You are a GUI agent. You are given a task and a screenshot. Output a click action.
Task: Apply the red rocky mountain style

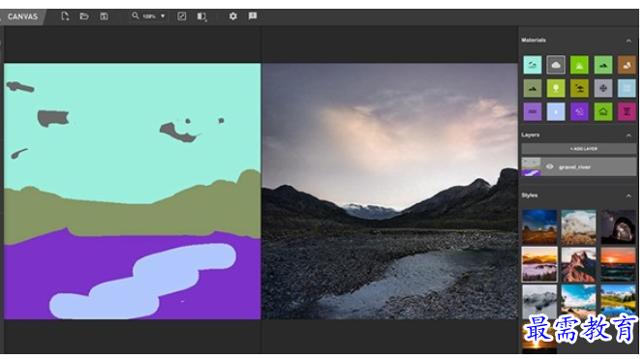tap(578, 264)
